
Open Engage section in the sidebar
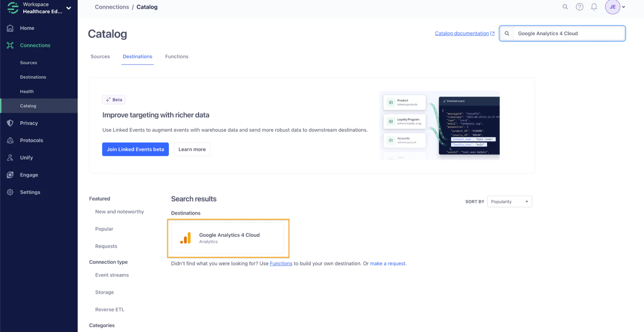point(29,175)
